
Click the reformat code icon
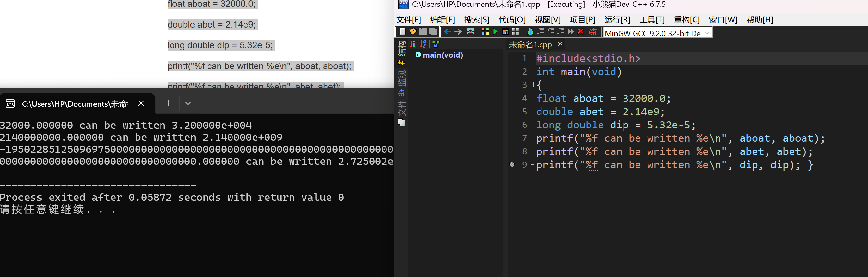coord(470,32)
